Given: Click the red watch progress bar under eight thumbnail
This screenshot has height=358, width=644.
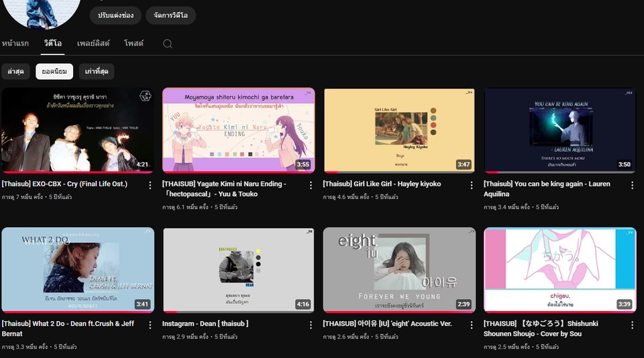Looking at the screenshot, I should coord(399,312).
